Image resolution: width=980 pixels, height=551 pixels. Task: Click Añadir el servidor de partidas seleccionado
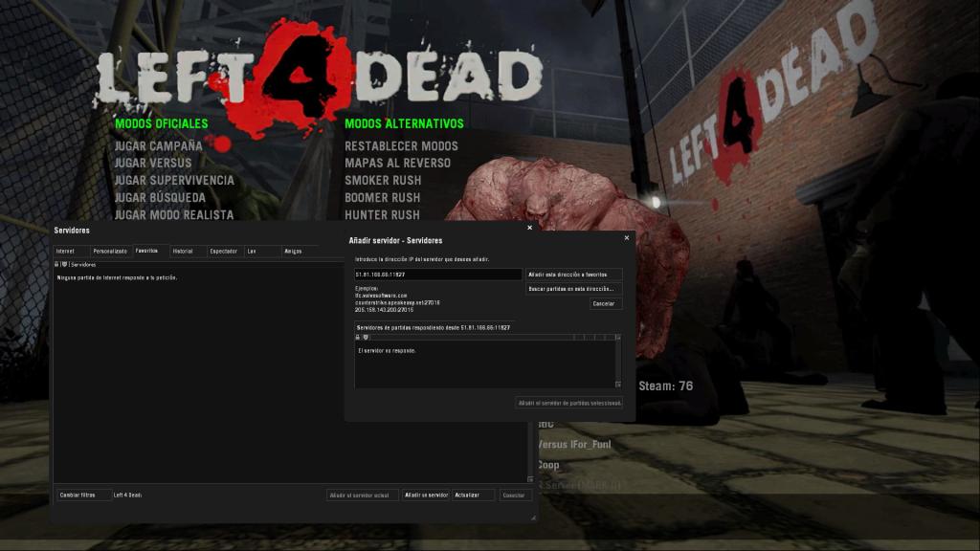click(x=569, y=403)
